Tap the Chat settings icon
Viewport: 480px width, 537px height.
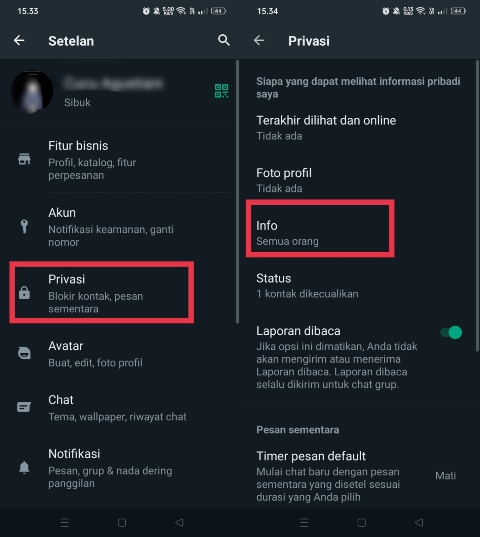pyautogui.click(x=24, y=407)
